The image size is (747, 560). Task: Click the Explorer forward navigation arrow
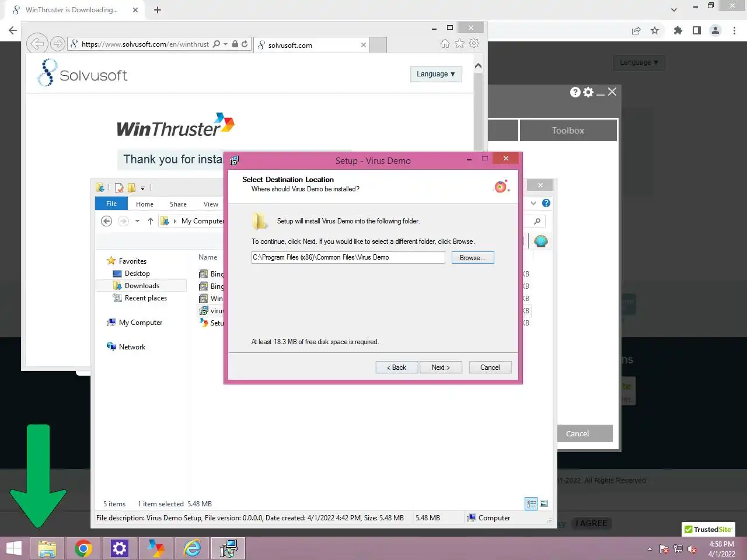click(x=123, y=221)
